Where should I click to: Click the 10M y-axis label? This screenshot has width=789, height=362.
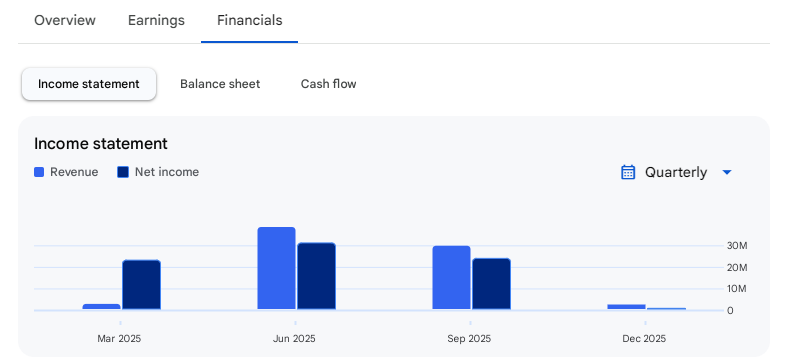[737, 289]
